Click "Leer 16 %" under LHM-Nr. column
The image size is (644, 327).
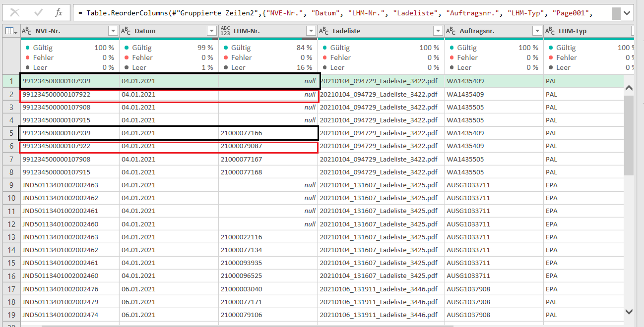pos(268,67)
